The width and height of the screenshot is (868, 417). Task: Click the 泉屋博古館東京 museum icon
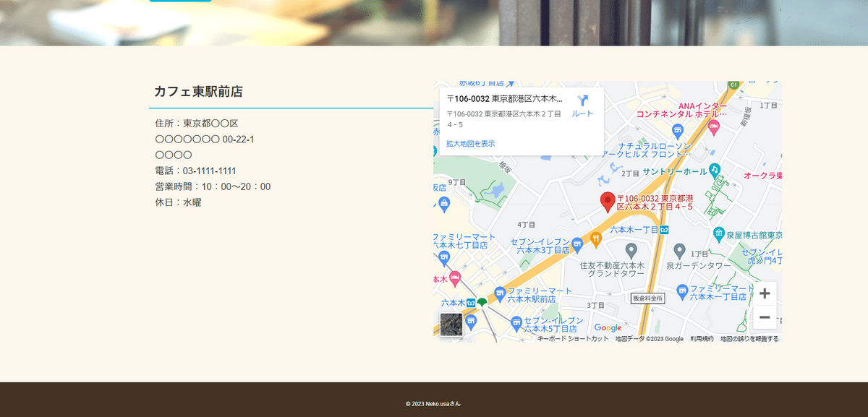(718, 233)
